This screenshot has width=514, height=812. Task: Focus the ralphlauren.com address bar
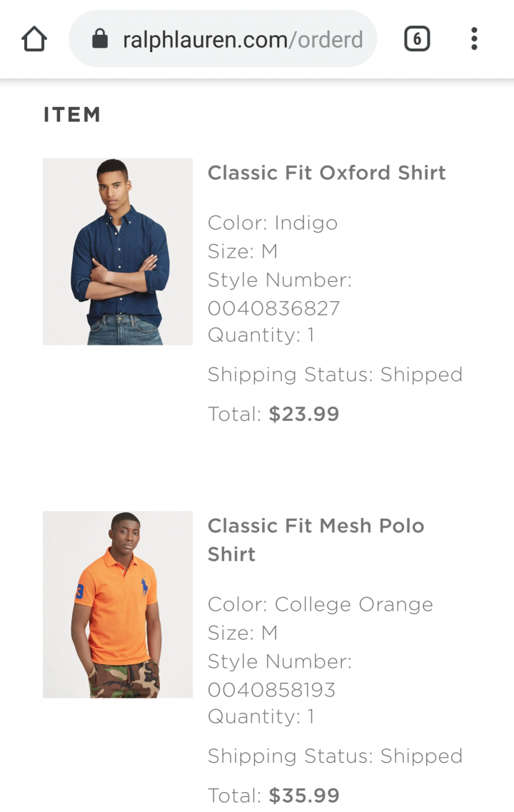pos(223,39)
